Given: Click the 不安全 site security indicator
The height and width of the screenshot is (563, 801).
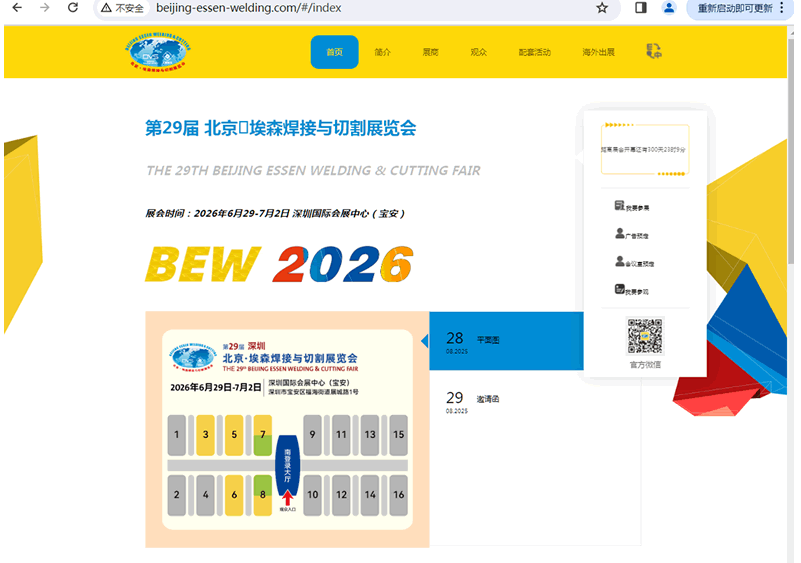Looking at the screenshot, I should click(122, 8).
